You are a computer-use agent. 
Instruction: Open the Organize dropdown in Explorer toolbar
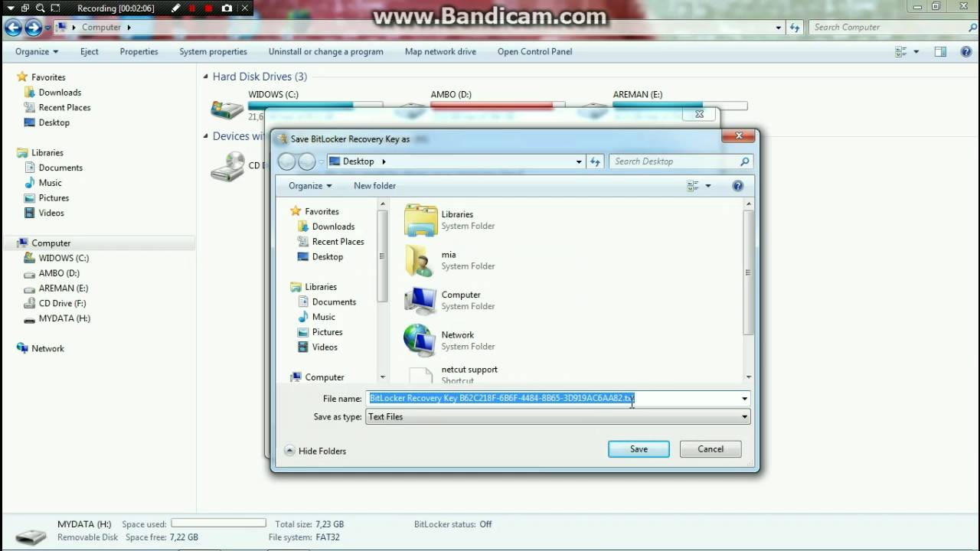pyautogui.click(x=37, y=51)
